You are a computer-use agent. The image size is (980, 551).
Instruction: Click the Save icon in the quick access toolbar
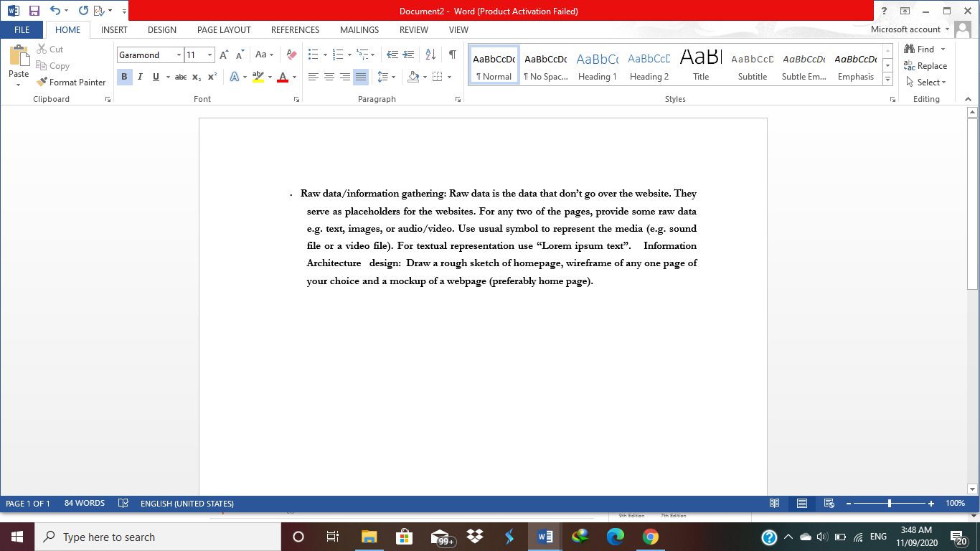(34, 11)
